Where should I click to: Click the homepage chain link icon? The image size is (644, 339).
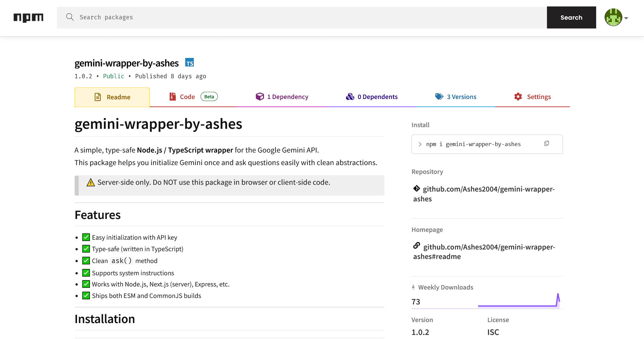417,245
